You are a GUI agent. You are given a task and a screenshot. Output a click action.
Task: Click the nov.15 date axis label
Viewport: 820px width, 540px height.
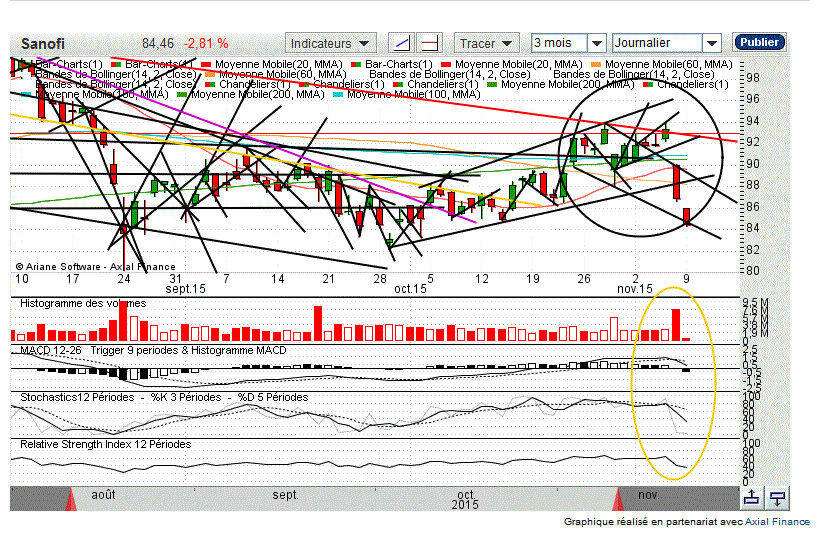click(x=635, y=289)
